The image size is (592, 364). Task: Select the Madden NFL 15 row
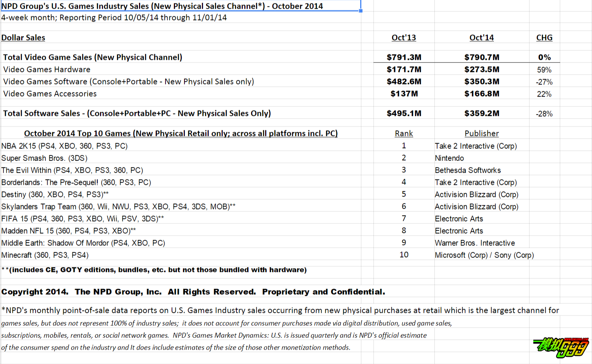point(69,231)
